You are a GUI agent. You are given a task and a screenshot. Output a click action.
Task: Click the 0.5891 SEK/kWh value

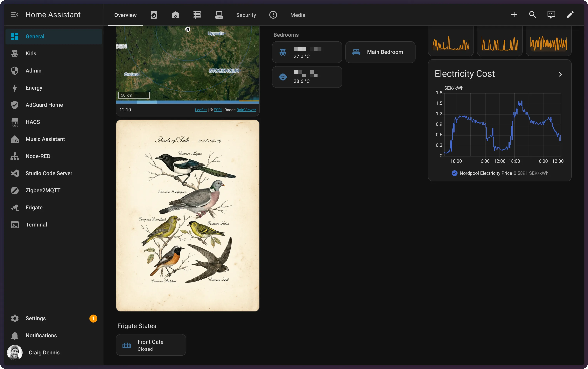[x=531, y=173]
